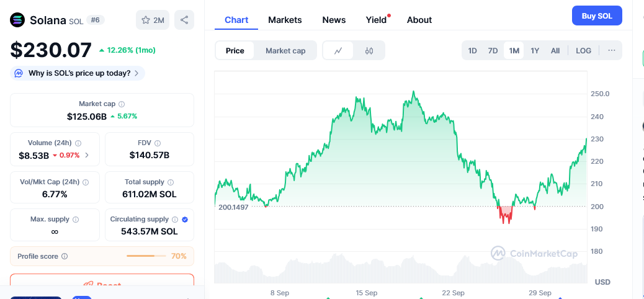Select the line chart icon
644x299 pixels.
(338, 51)
